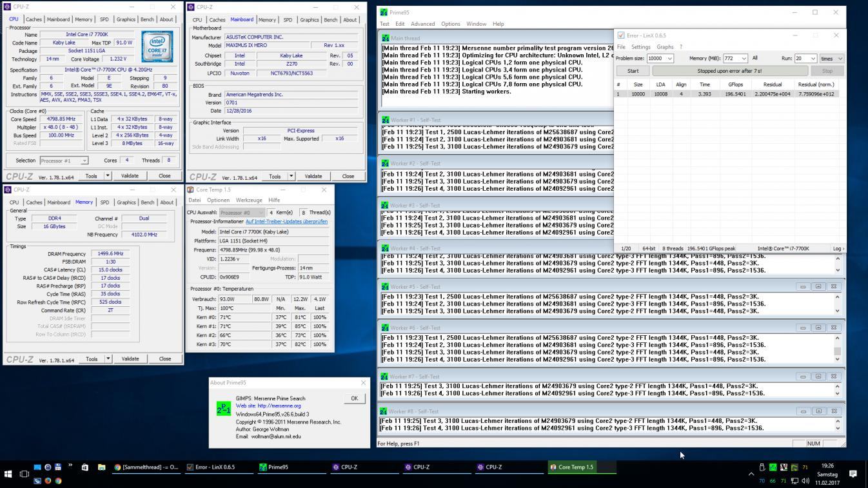Click Close in the CPU-Z Memory window
The image size is (868, 488).
[165, 359]
